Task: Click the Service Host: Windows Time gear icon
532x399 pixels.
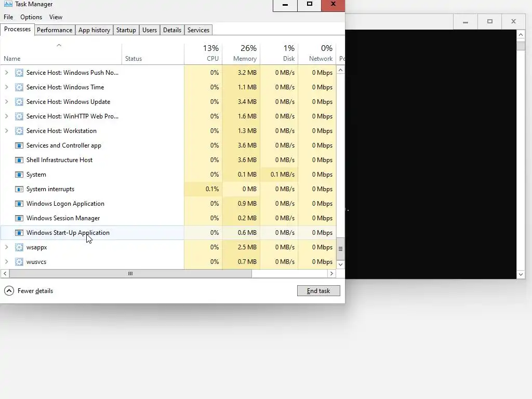Action: click(x=19, y=87)
